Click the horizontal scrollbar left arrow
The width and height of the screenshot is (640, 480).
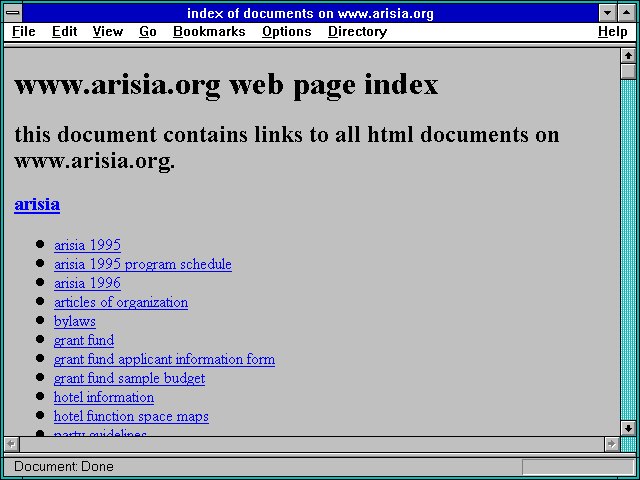point(11,444)
